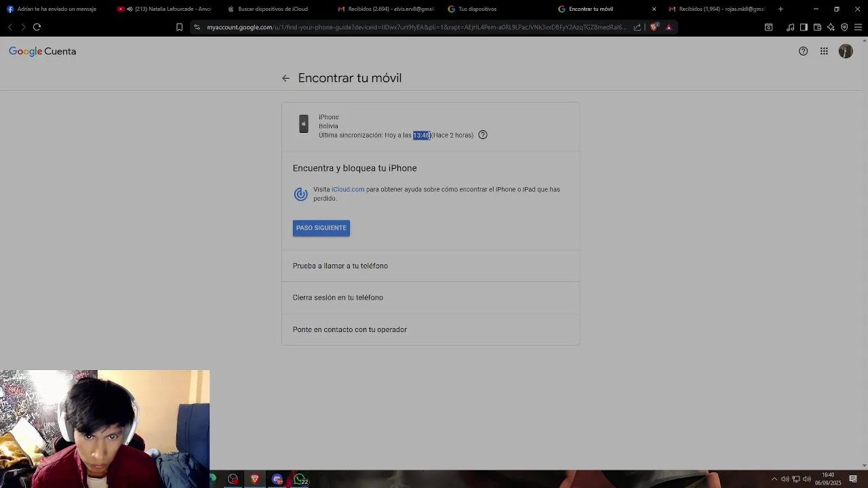Switch to the Natalia Lafourcade YouTube tab
Image resolution: width=868 pixels, height=488 pixels.
(x=164, y=9)
